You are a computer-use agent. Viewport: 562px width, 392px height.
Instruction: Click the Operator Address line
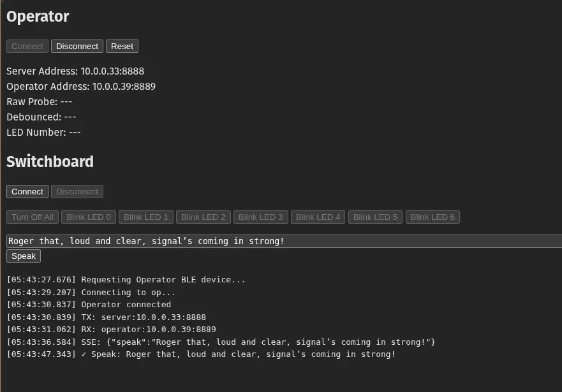[x=81, y=87]
